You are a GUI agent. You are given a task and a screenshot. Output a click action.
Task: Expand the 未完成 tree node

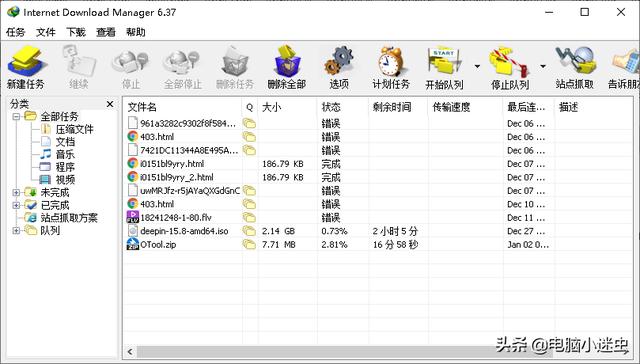point(16,193)
